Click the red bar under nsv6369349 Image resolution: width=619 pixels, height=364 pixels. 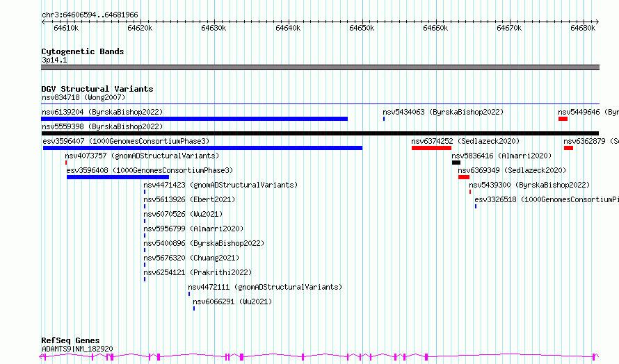coord(464,177)
